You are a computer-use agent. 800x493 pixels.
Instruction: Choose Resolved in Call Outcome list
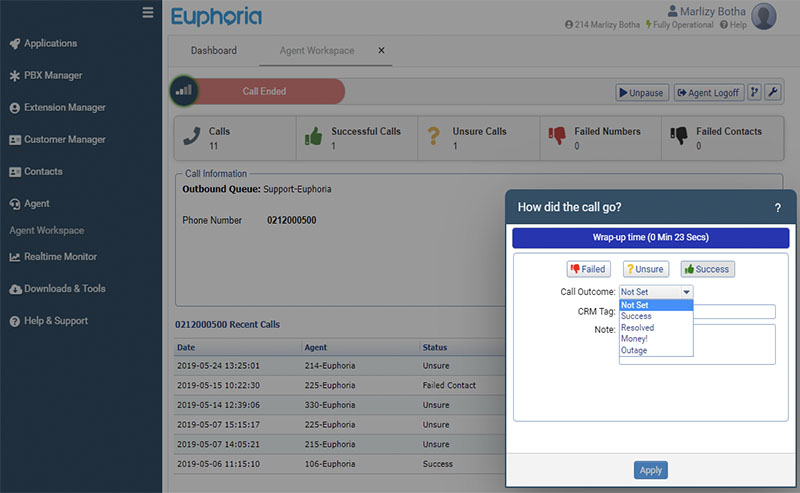click(656, 328)
